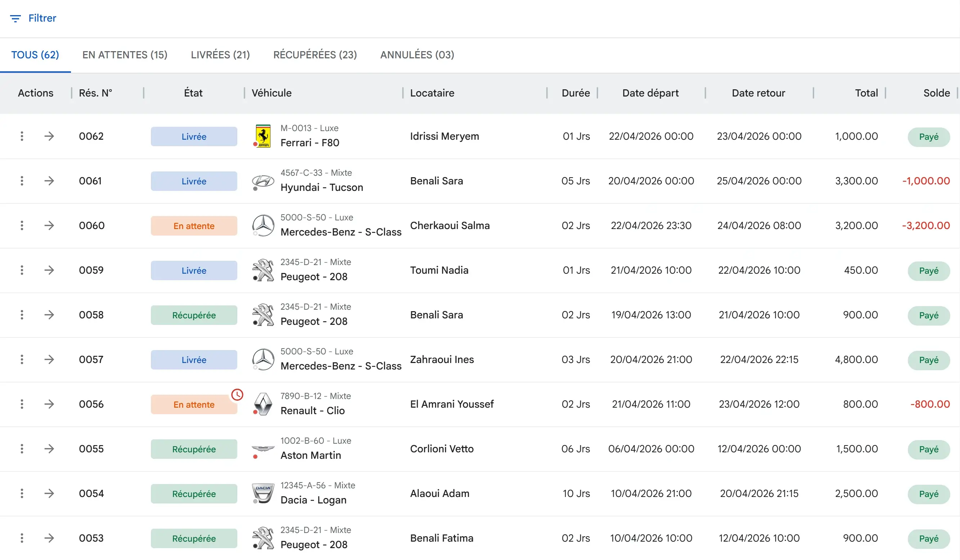
Task: Select the ANNULÉES (03) tab
Action: (417, 55)
